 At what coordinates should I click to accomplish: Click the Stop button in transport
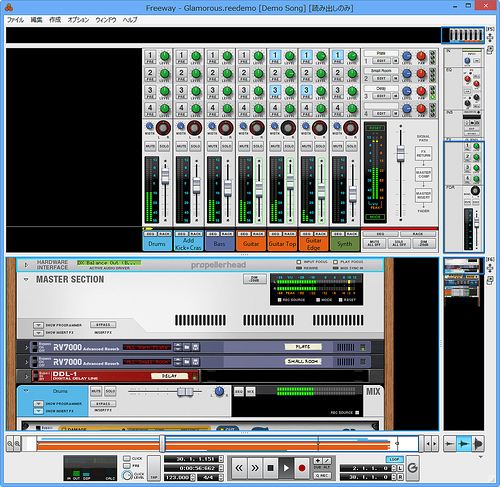click(270, 468)
